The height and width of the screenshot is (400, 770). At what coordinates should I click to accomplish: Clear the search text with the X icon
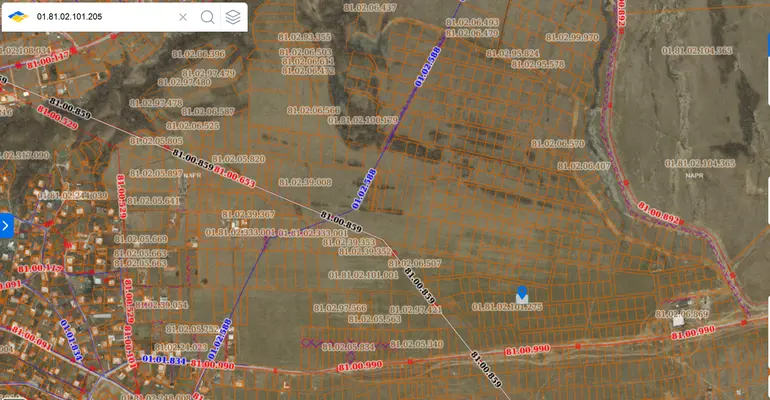coord(183,17)
